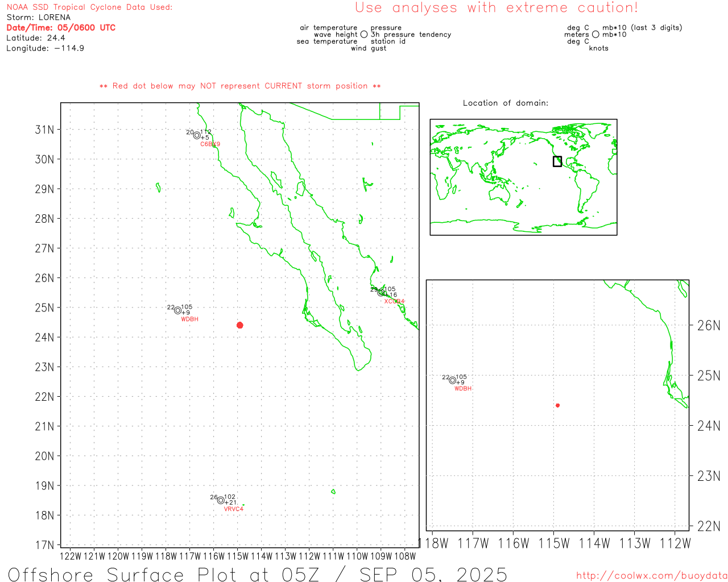The height and width of the screenshot is (582, 728).
Task: Click the 'mb*10 (last 3 digits)' legend label
Action: 642,28
